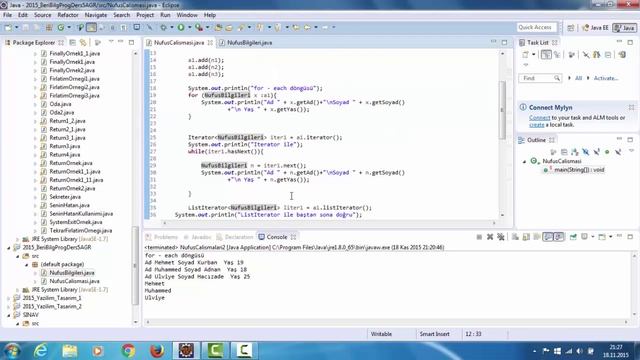Open Firefox from the taskbar
This screenshot has height=360, width=640.
tap(157, 351)
